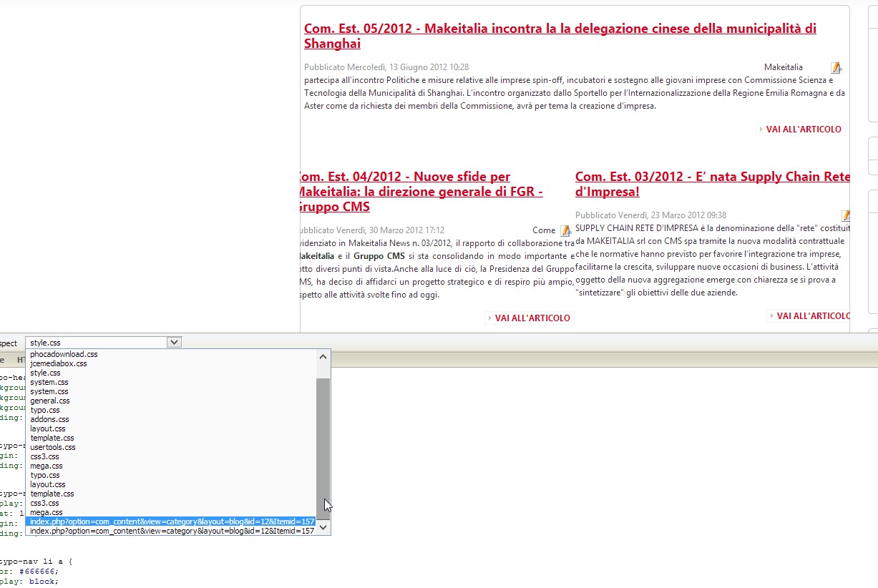Click the "Makeitalia" author label next to the edit icon
This screenshot has height=588, width=878.
pyautogui.click(x=784, y=67)
